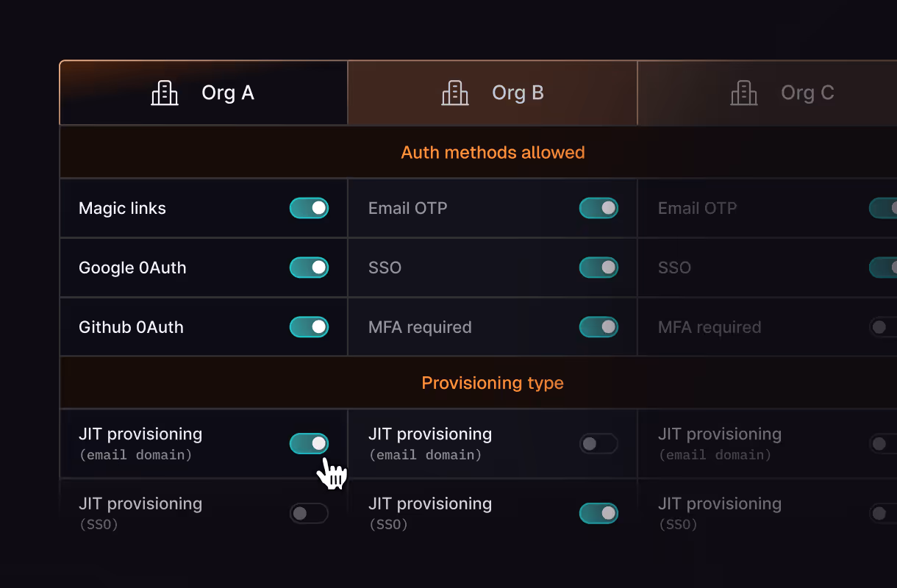
Task: Enable Org B JIT provisioning email domain
Action: point(598,443)
